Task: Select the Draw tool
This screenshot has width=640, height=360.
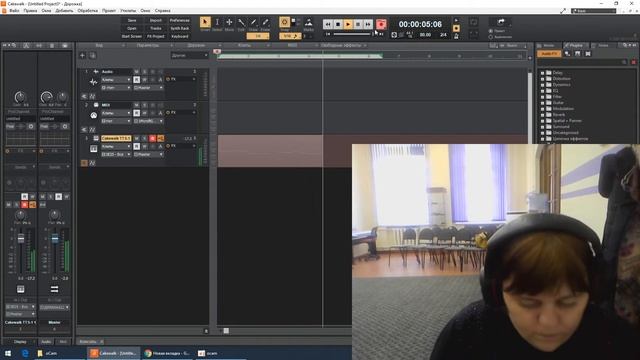Action: pyautogui.click(x=253, y=22)
